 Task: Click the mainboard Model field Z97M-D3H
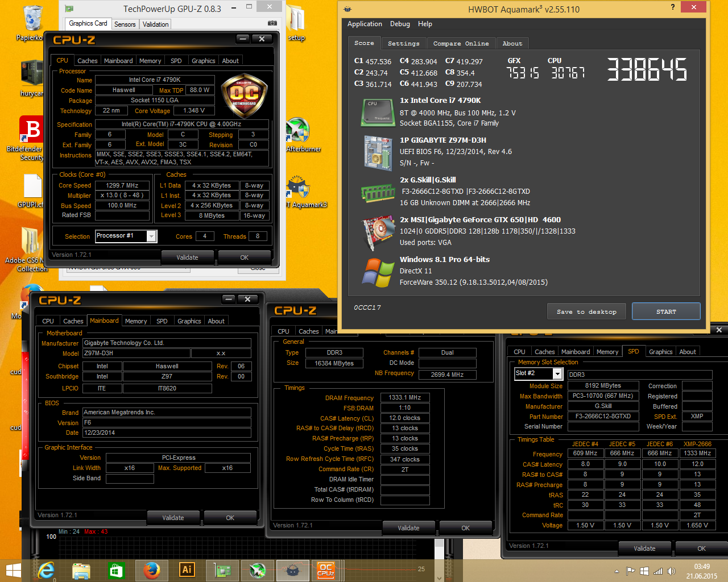coord(136,354)
